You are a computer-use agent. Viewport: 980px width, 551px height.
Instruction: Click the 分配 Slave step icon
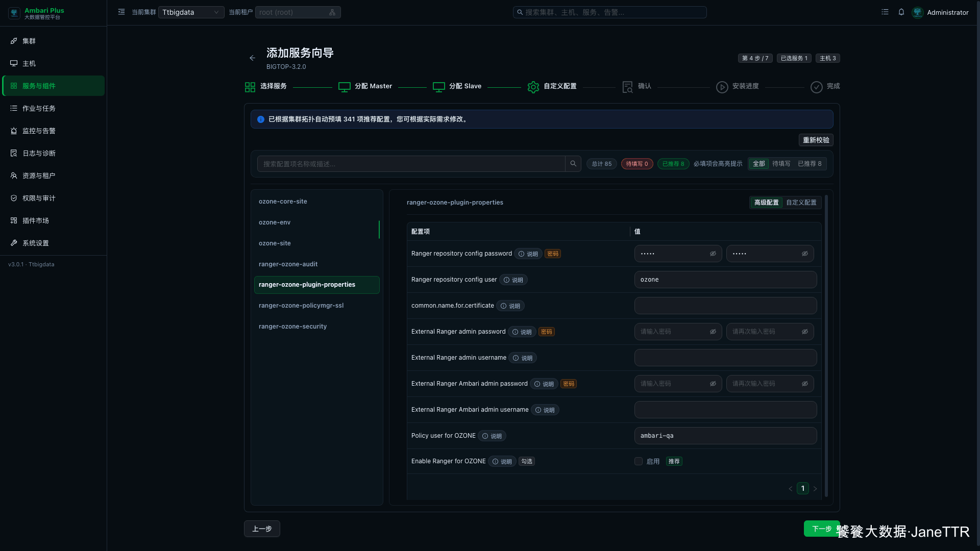pos(439,87)
